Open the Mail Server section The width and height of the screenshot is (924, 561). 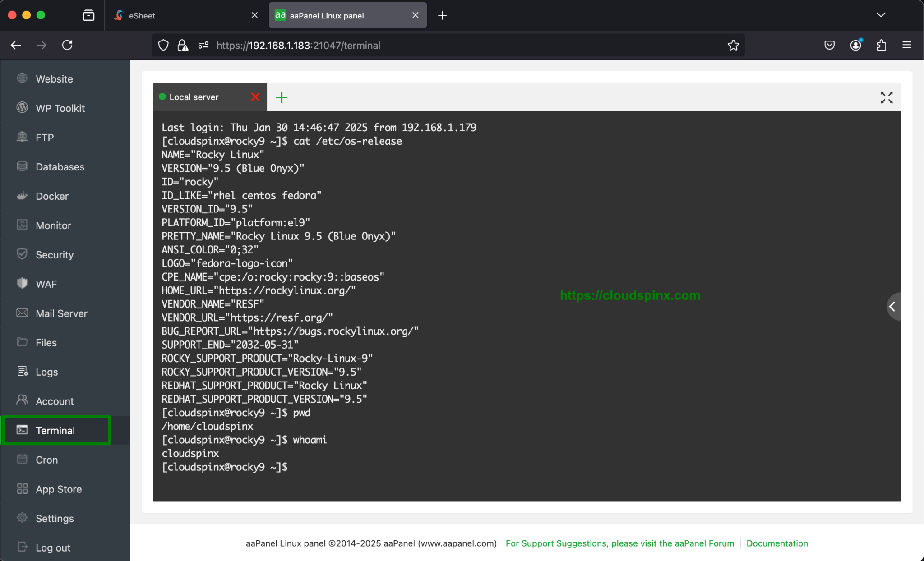(61, 313)
